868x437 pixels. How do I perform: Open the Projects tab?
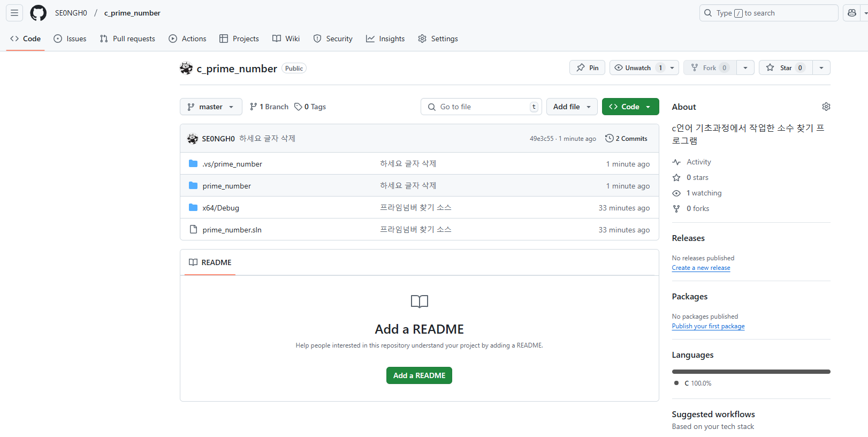pyautogui.click(x=239, y=39)
